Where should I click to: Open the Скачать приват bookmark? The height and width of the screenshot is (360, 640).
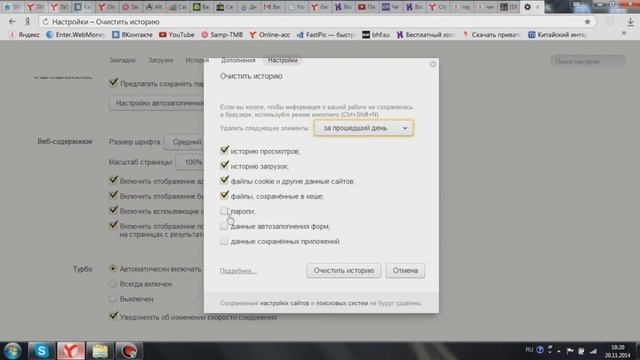pos(491,35)
